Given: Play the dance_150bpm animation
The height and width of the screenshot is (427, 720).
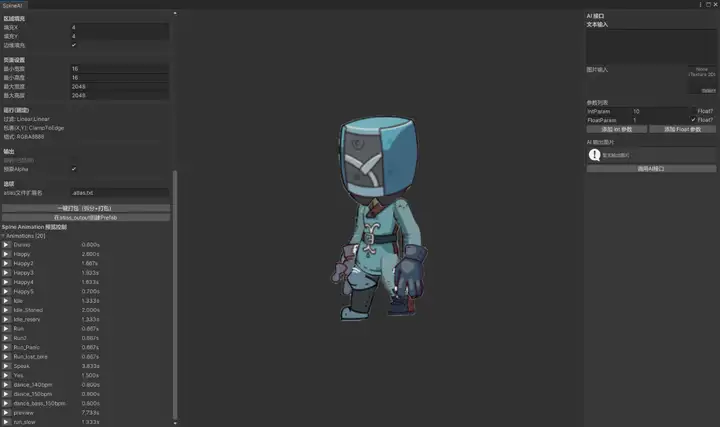Looking at the screenshot, I should [6, 394].
